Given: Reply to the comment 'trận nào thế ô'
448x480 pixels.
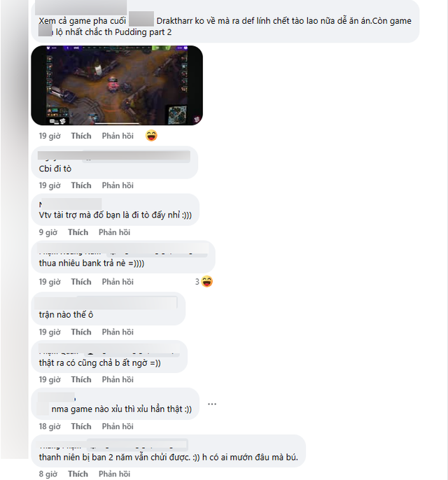Looking at the screenshot, I should (118, 332).
